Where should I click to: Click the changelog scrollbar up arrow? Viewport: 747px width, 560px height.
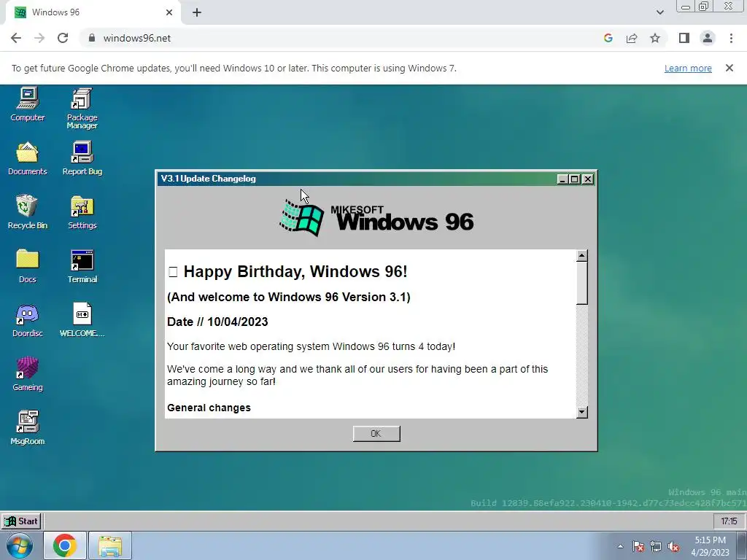point(581,256)
